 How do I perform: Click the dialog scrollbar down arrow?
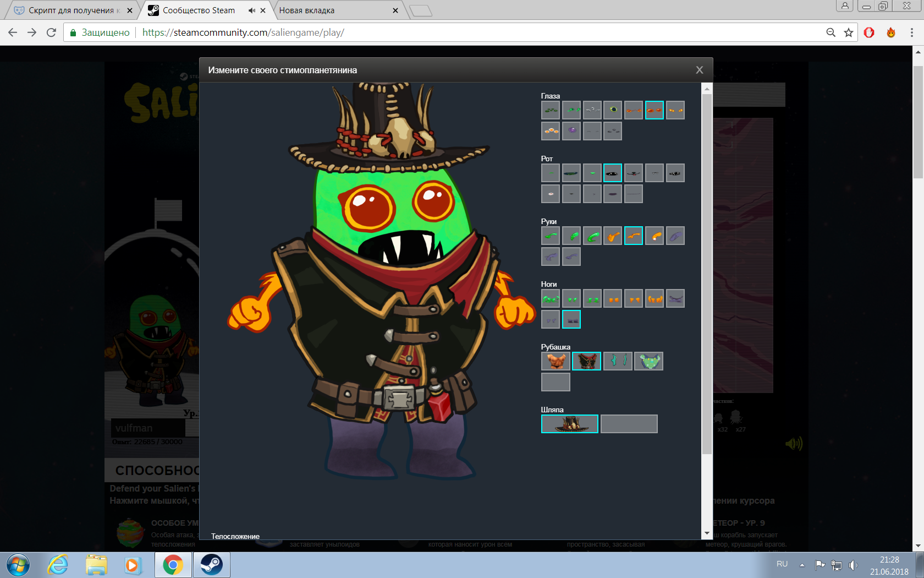(707, 533)
